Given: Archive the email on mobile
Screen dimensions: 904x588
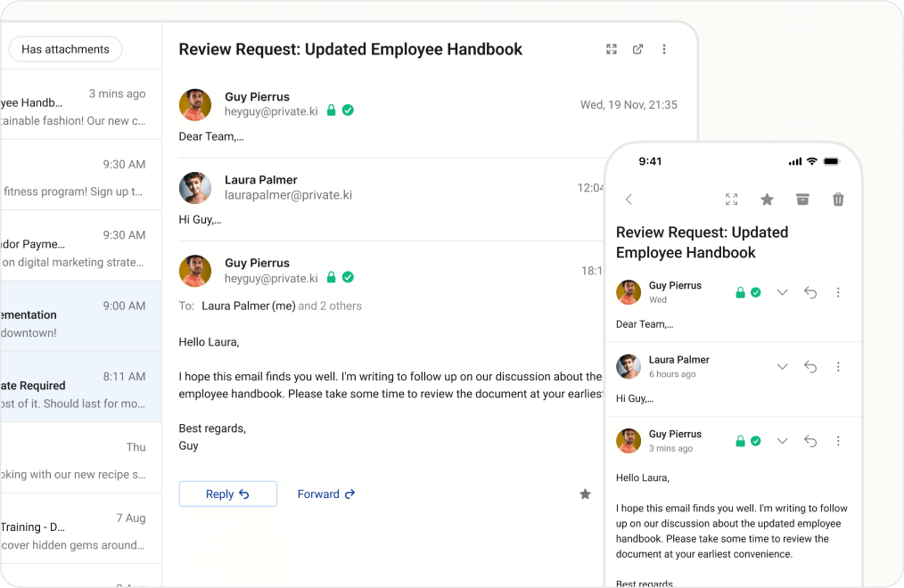Looking at the screenshot, I should 802,200.
